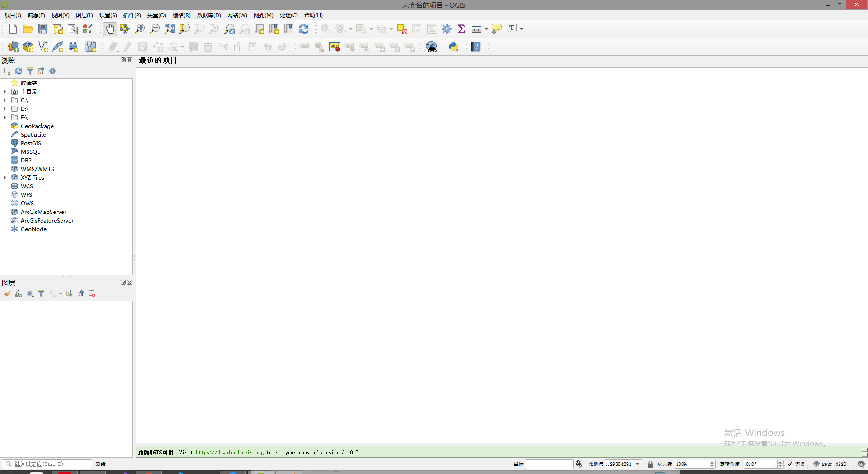Open the scale dropdown in status bar

point(637,464)
